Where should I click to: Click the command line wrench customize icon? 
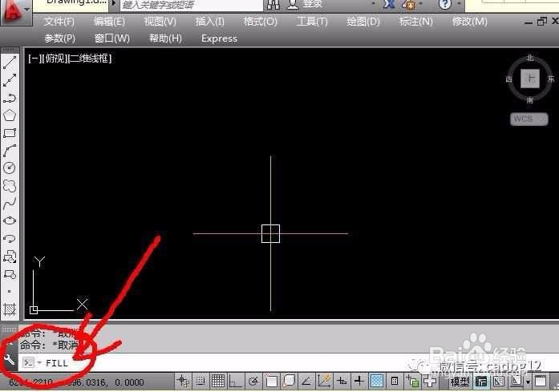click(x=9, y=360)
